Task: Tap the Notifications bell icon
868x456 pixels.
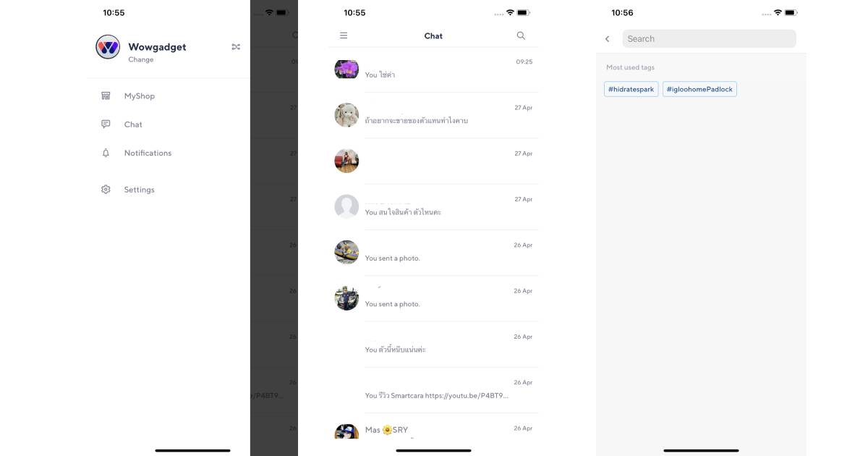Action: [106, 153]
